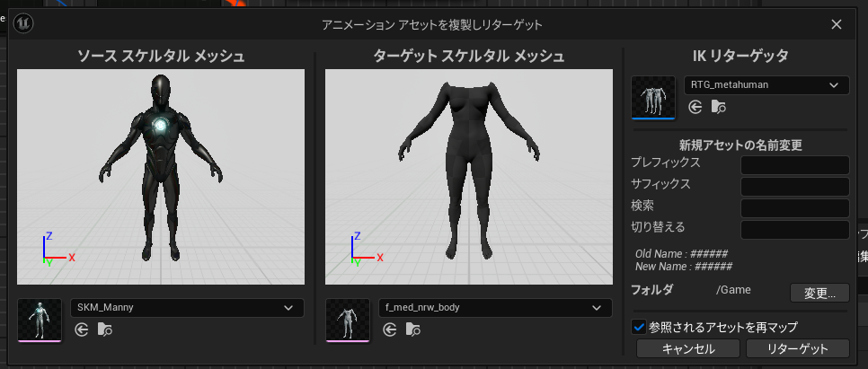The width and height of the screenshot is (868, 369).
Task: Close the retarget dialog window
Action: pos(837,24)
